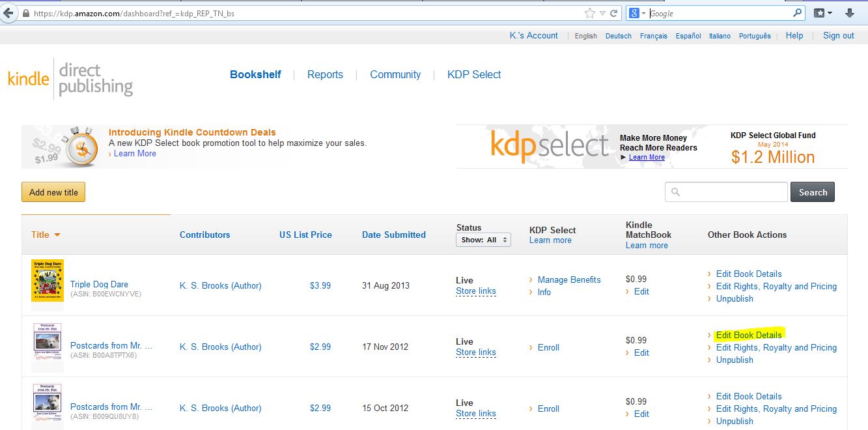This screenshot has width=868, height=430.
Task: Switch site language to Deutsch
Action: [619, 36]
